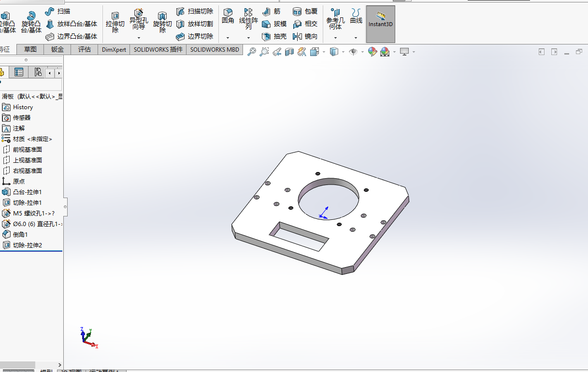Select the 镜向 mirror tool
This screenshot has height=372, width=588.
(x=305, y=36)
